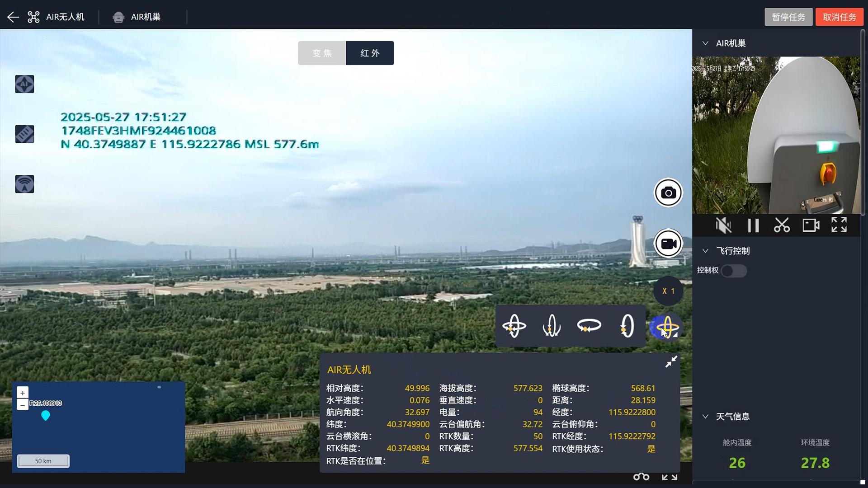Click the RTK数量 value 50
The height and width of the screenshot is (488, 868).
pyautogui.click(x=538, y=436)
